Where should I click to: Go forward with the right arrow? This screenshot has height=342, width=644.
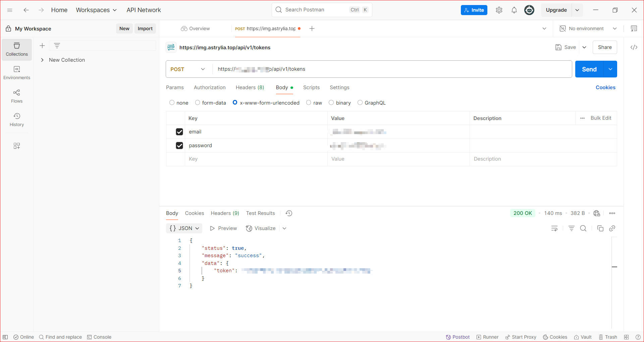tap(41, 10)
